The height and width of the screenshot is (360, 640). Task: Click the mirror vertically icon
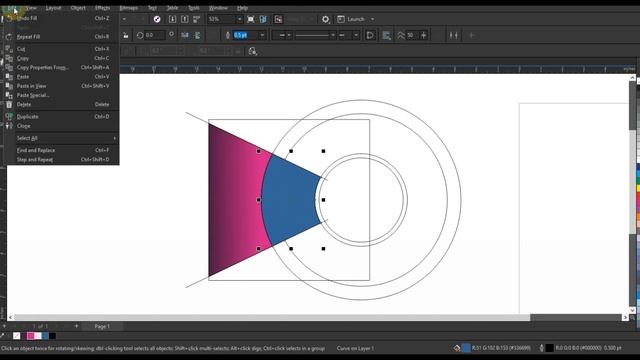(x=197, y=36)
